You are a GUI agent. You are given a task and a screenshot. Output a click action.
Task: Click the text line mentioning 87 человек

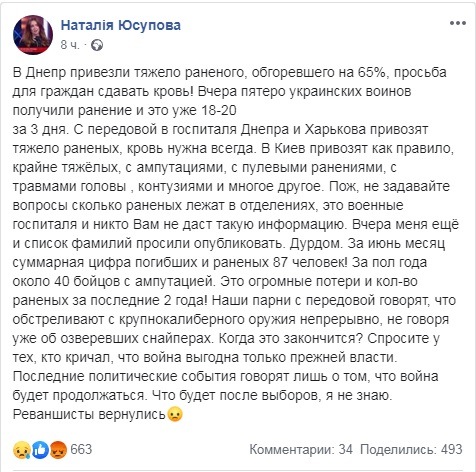pos(220,262)
